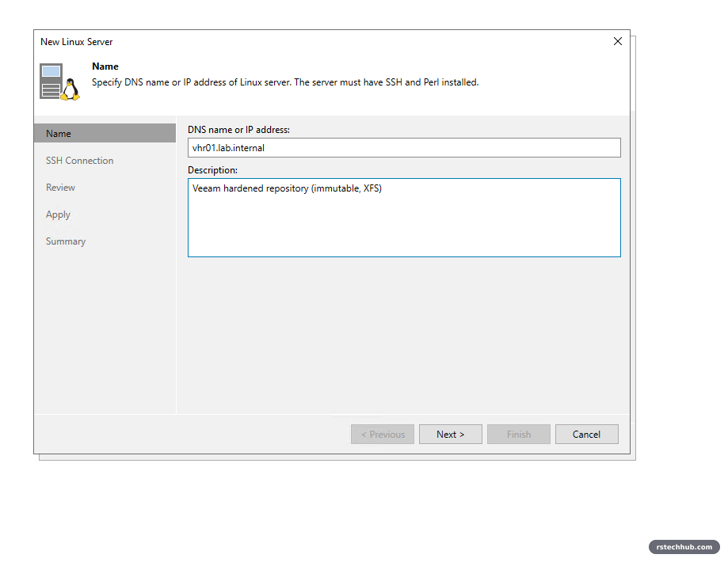This screenshot has height=562, width=728.
Task: Click the 'Description:' label
Action: point(212,170)
